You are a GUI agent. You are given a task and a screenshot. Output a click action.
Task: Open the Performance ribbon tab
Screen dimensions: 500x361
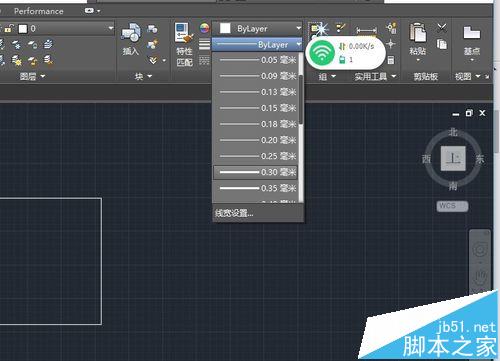click(39, 11)
